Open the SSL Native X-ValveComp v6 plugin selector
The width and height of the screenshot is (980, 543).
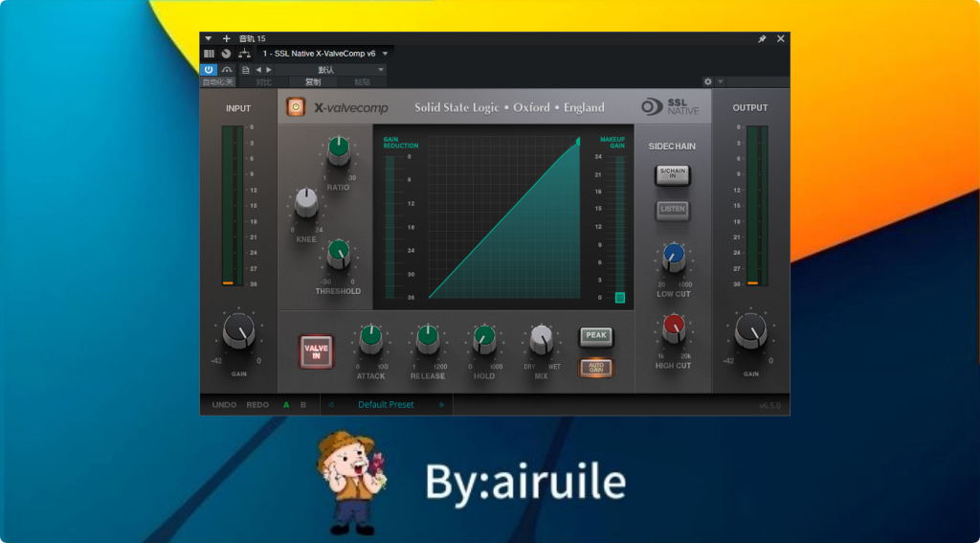click(325, 54)
